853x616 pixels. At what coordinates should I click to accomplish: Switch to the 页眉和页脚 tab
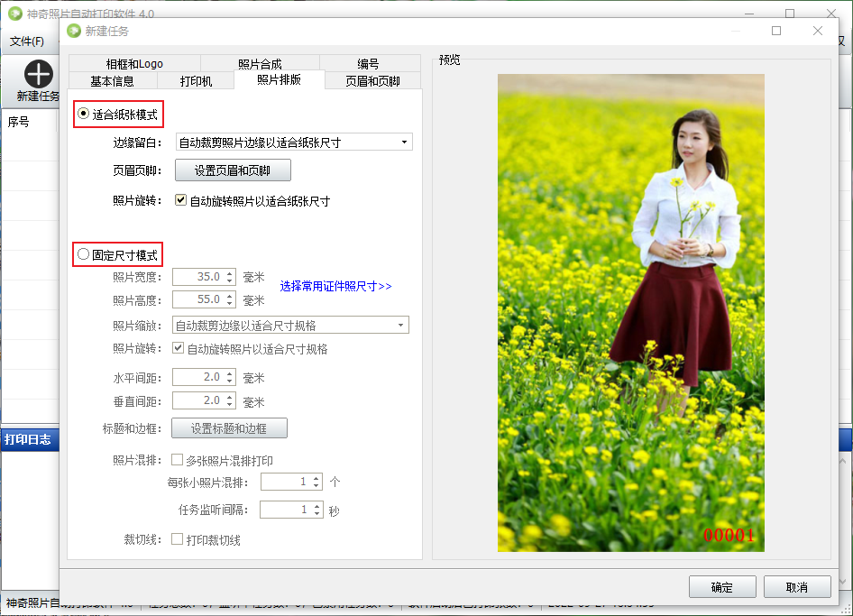tap(372, 81)
